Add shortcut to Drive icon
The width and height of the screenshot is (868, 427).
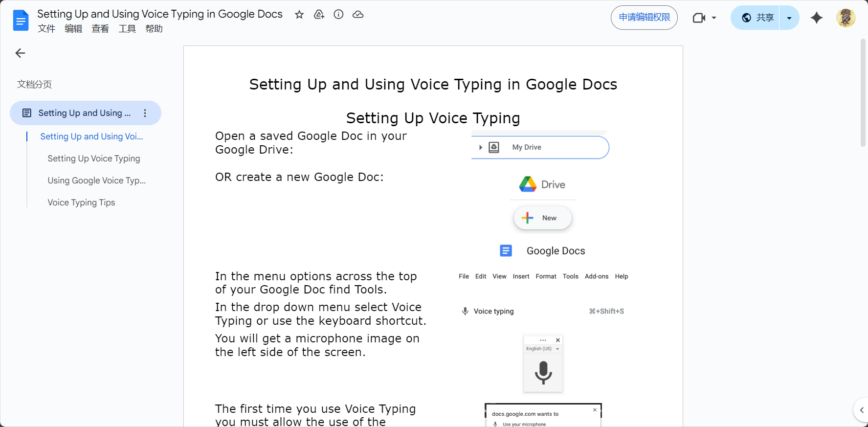pyautogui.click(x=319, y=15)
